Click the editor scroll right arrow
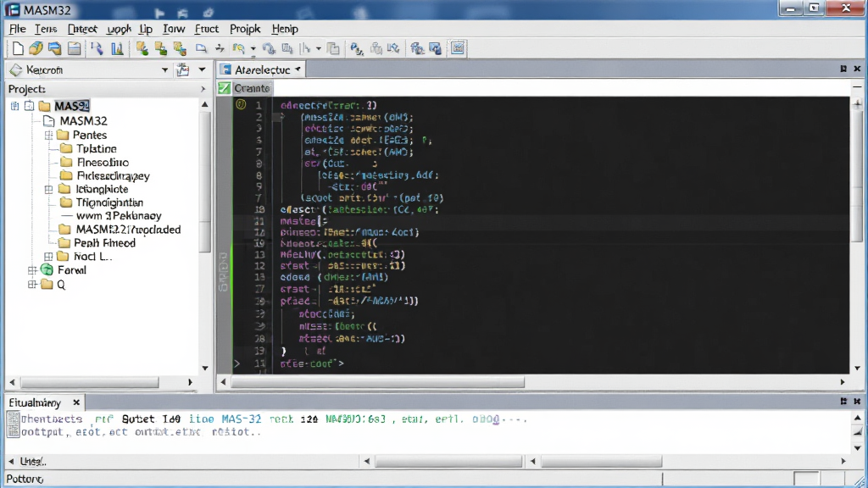 point(843,382)
